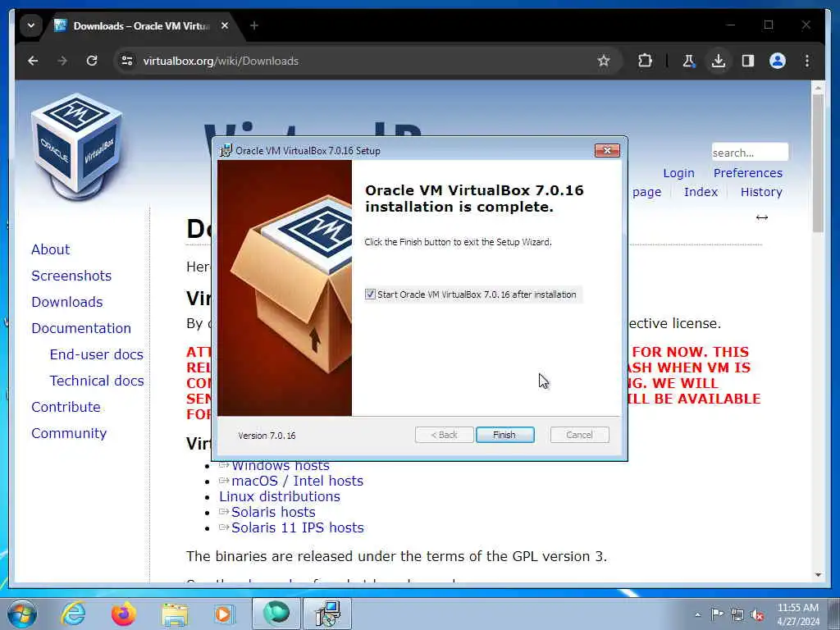Open the Index link

pos(701,192)
